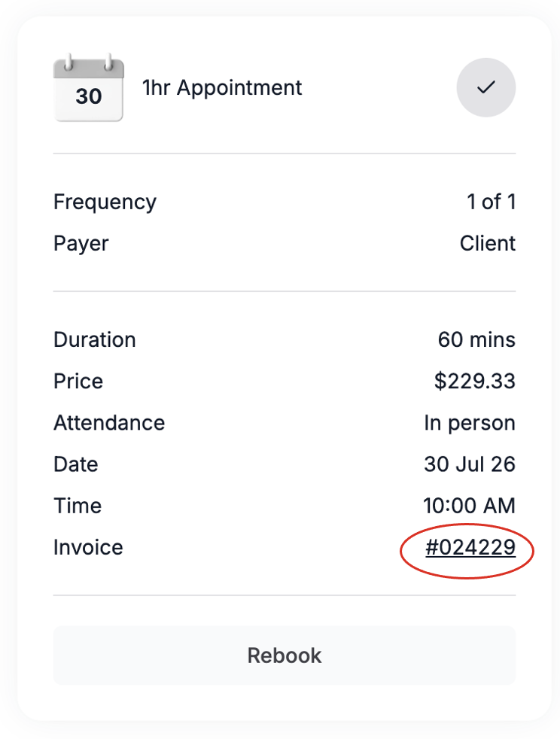
Task: Click the Frequency label
Action: (x=105, y=202)
